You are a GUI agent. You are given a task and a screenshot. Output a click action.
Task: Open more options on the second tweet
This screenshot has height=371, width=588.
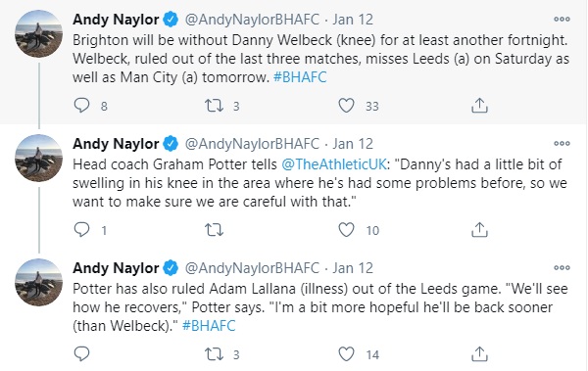click(562, 144)
